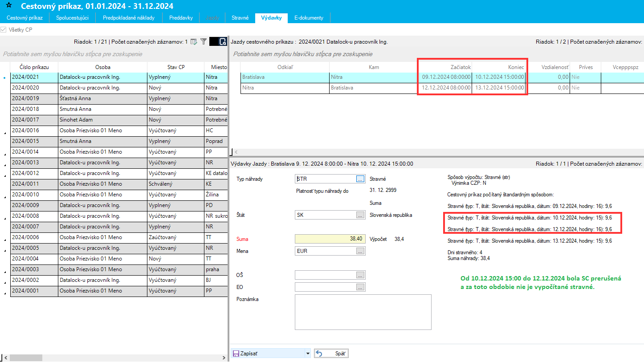Click the undo arrow icon on Späť

click(x=319, y=354)
